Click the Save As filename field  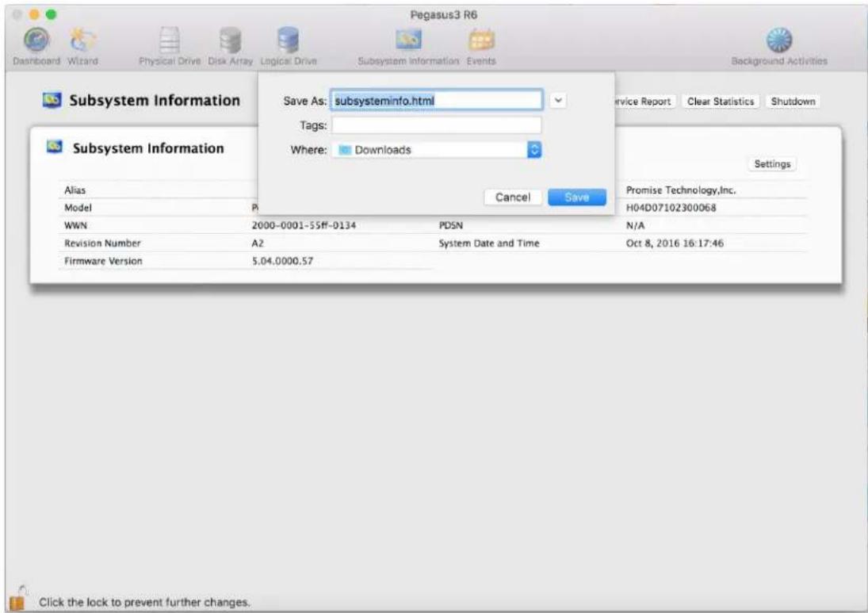click(x=436, y=101)
